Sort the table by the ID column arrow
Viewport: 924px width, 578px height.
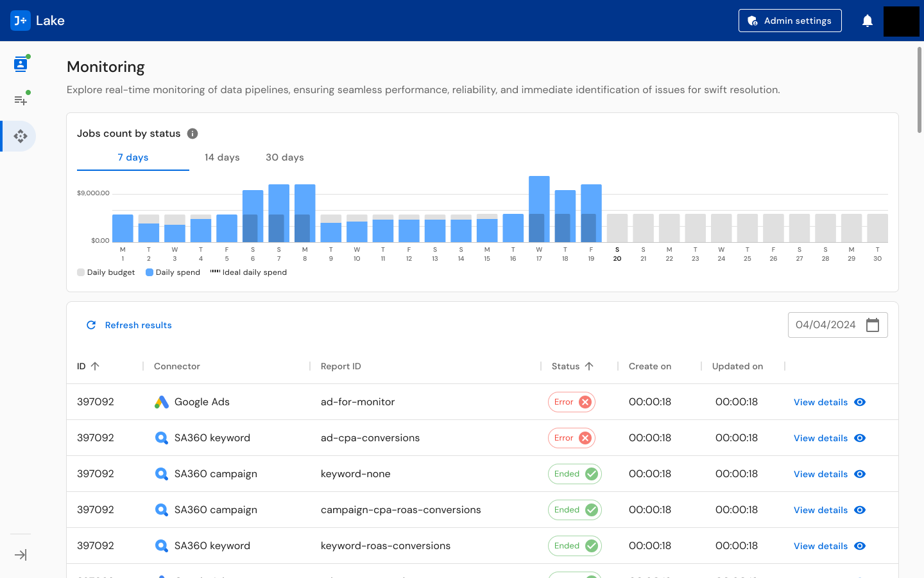95,366
